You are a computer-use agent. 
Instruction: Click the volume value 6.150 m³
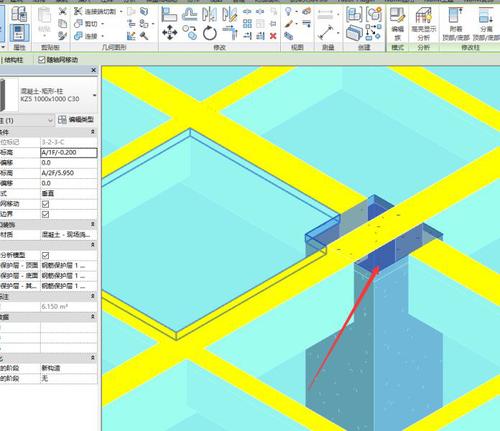69,307
